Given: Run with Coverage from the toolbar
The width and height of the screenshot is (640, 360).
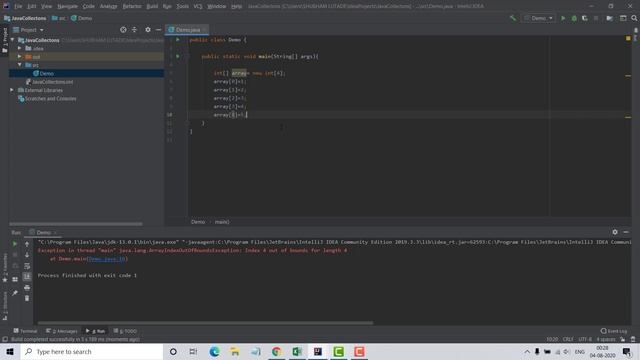Looking at the screenshot, I should pyautogui.click(x=584, y=18).
